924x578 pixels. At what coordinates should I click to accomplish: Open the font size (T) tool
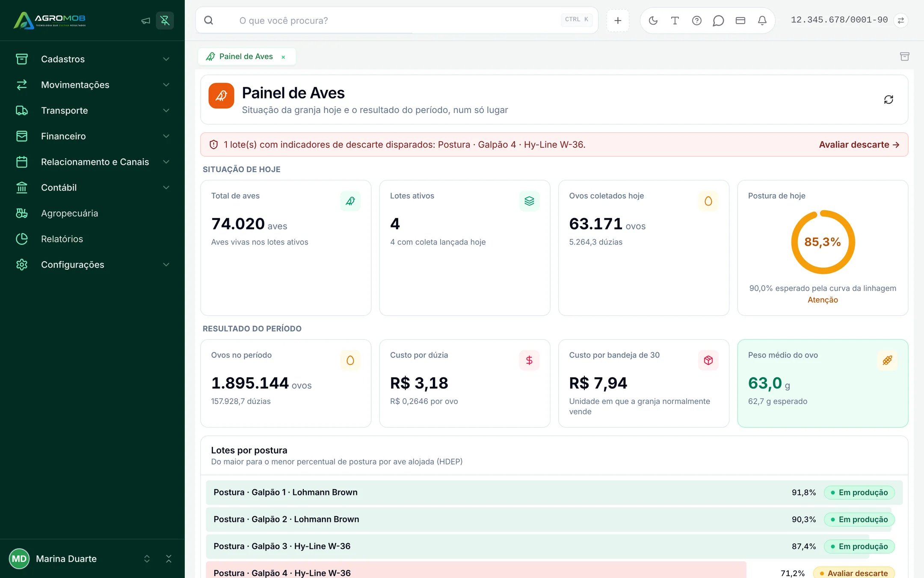coord(675,21)
